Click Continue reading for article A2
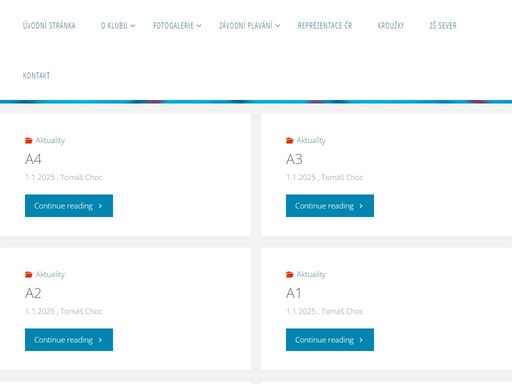This screenshot has height=384, width=512. click(x=69, y=340)
